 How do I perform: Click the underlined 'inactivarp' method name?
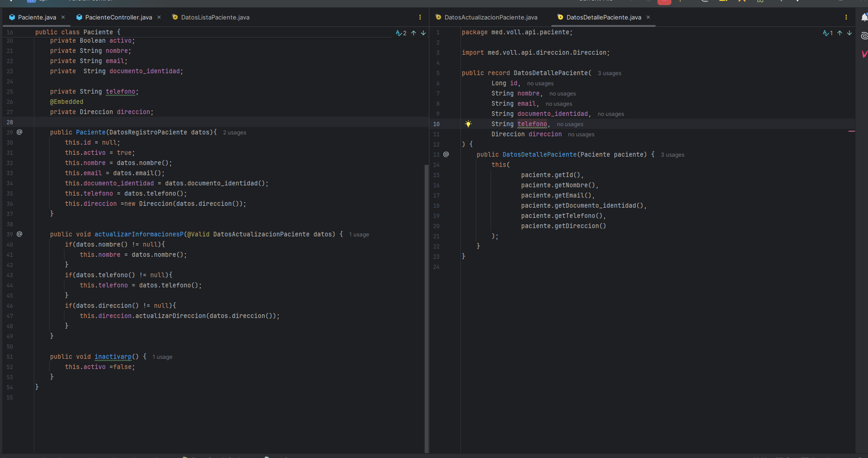coord(113,356)
